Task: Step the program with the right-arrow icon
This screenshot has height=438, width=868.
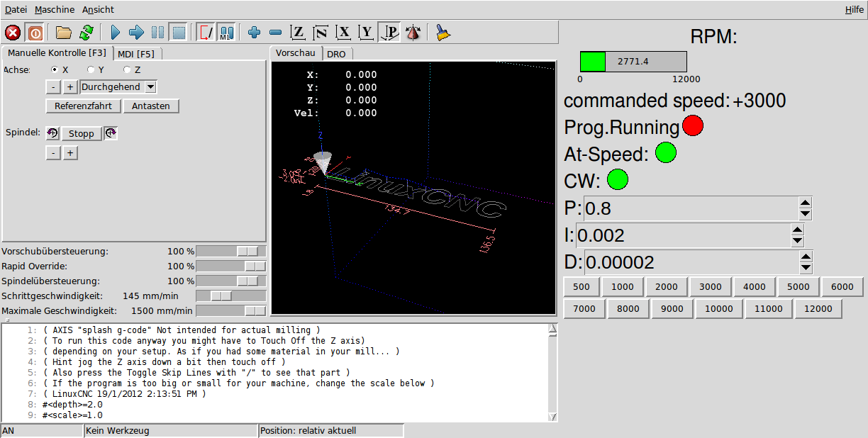Action: click(x=137, y=33)
